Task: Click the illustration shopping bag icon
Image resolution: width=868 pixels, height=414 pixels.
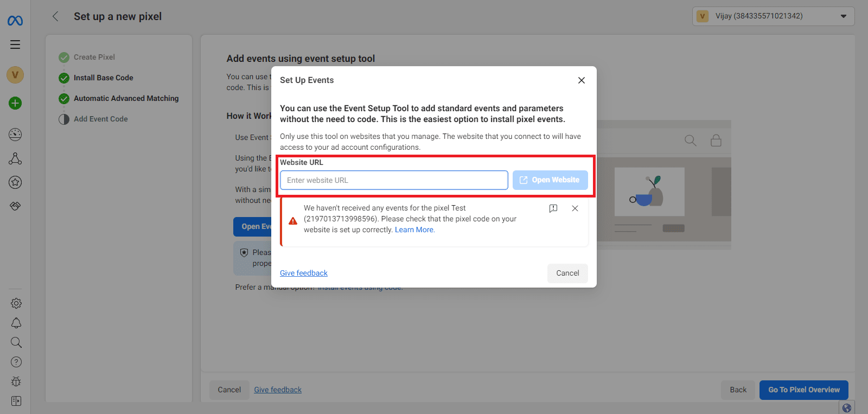Action: [716, 141]
